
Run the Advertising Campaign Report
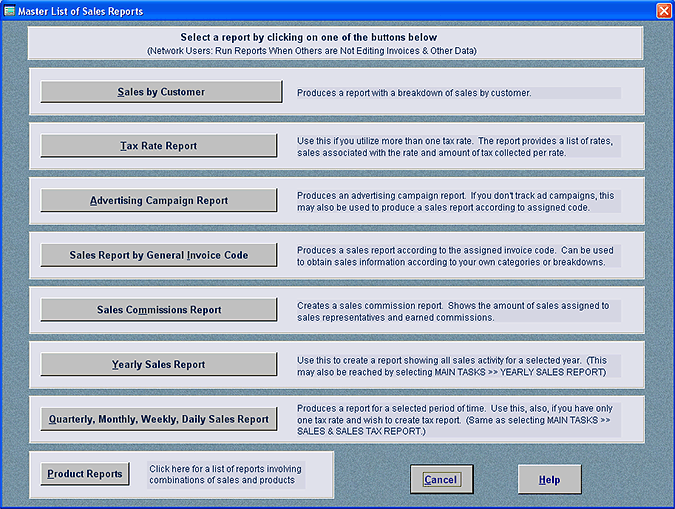point(158,200)
